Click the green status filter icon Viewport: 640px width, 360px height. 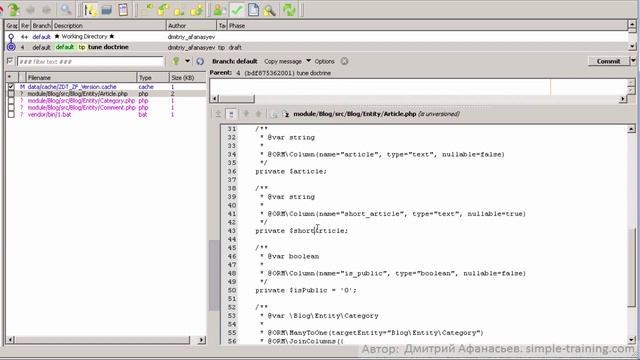coord(176,61)
